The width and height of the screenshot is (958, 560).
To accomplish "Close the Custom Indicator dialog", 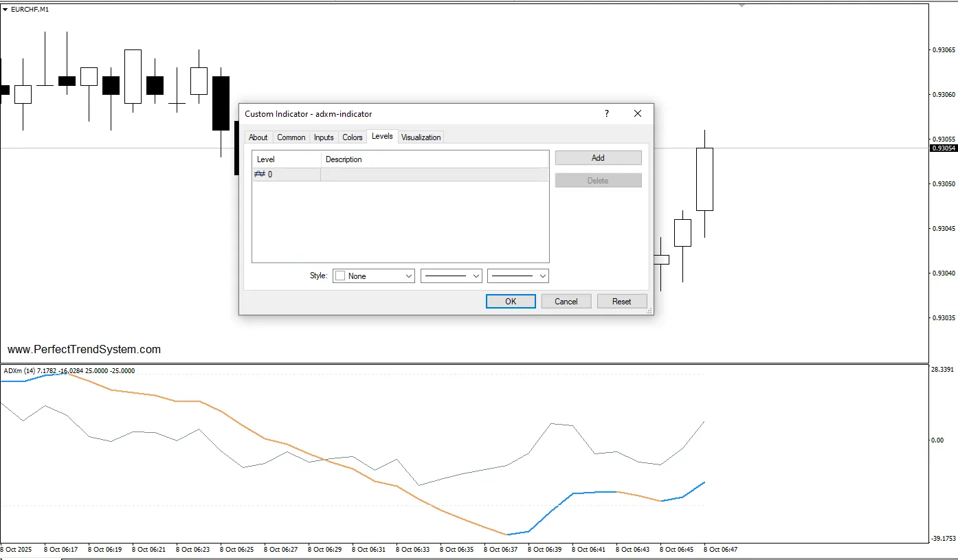I will [637, 114].
